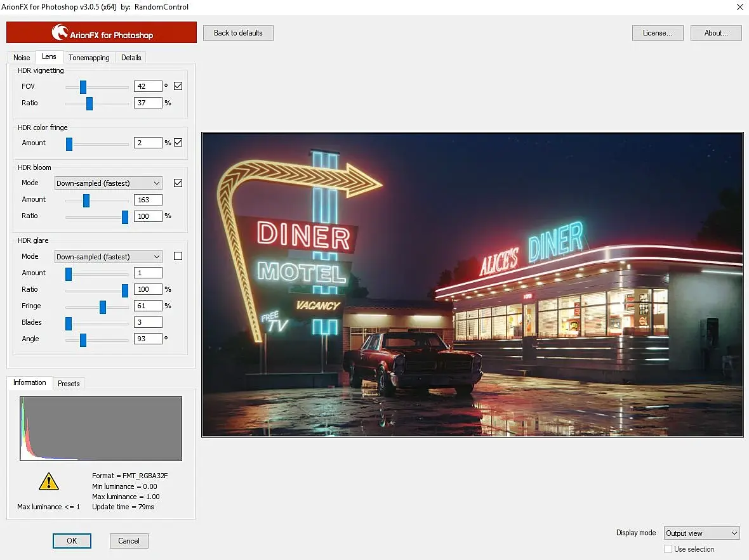This screenshot has height=560, width=749.
Task: Open the Display mode dropdown
Action: click(x=701, y=533)
